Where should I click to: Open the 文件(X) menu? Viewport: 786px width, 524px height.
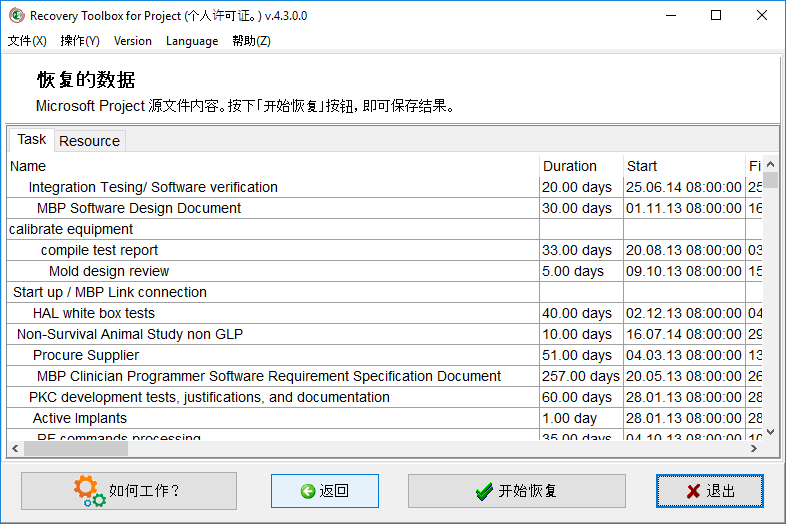click(27, 41)
